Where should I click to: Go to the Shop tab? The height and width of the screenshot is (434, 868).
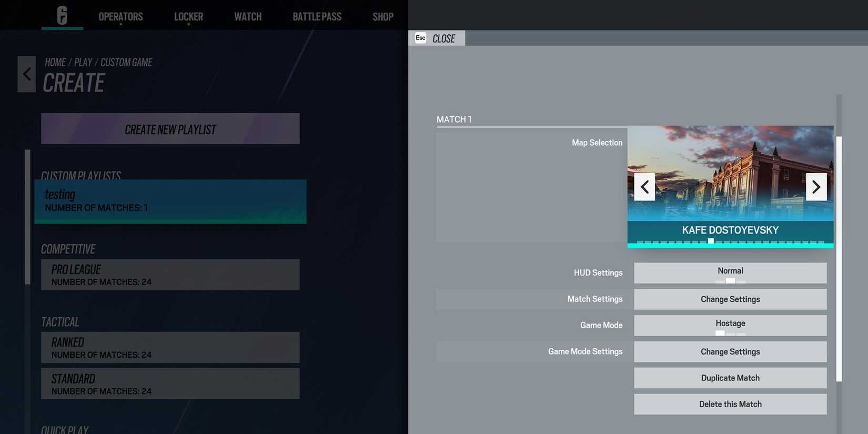pyautogui.click(x=382, y=16)
